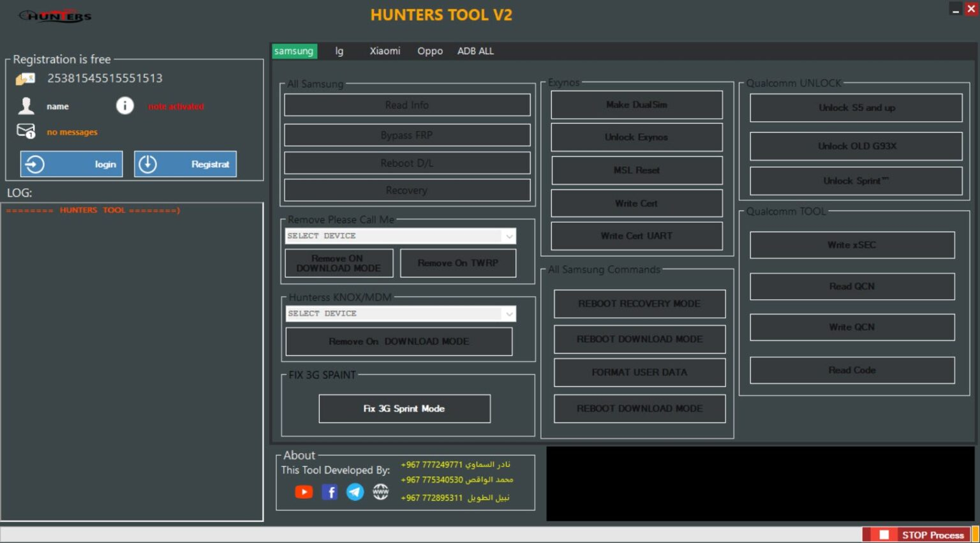This screenshot has height=543, width=980.
Task: Click KNOX/MDM Remove On DOWNLOAD MODE button
Action: [x=399, y=341]
